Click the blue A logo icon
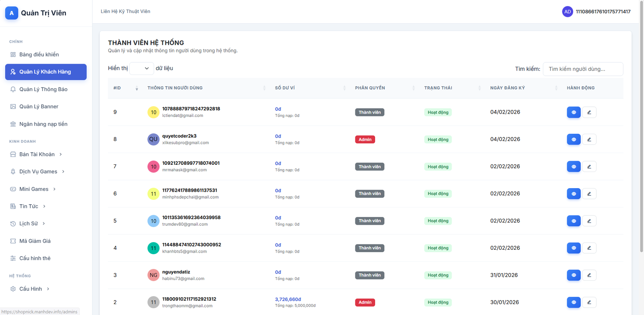Viewport: 644px width, 315px height. (12, 13)
